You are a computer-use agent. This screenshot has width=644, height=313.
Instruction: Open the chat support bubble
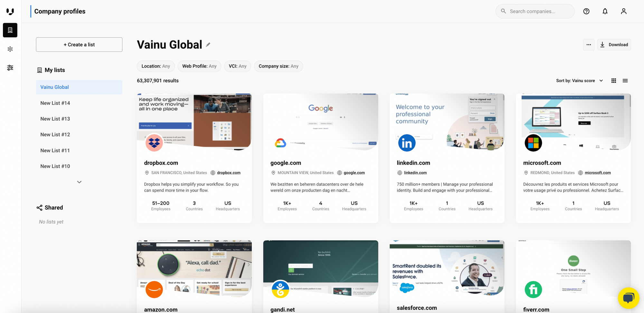tap(629, 298)
